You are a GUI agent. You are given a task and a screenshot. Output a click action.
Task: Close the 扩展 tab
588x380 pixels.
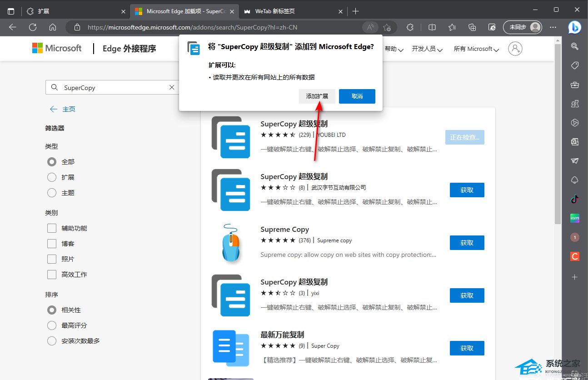coord(124,11)
